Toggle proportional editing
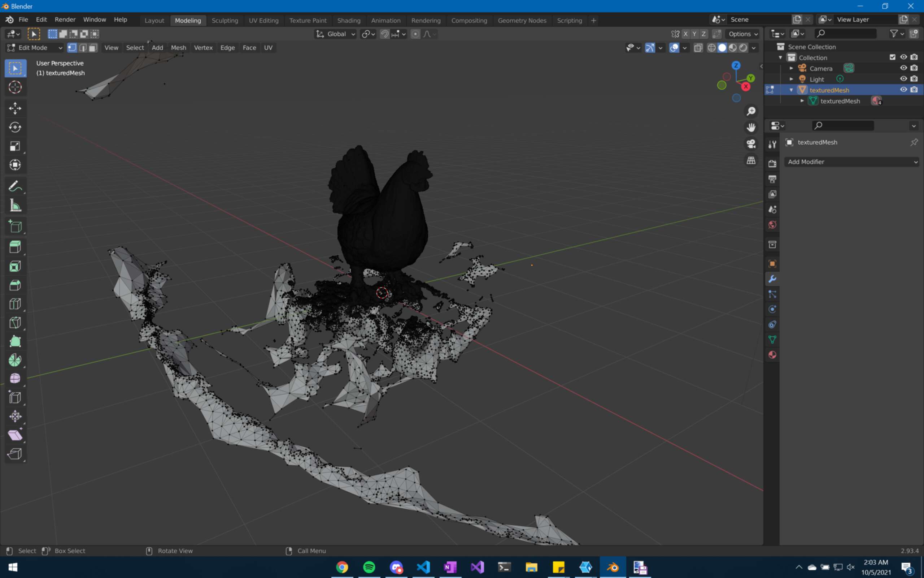This screenshot has width=924, height=578. tap(415, 34)
